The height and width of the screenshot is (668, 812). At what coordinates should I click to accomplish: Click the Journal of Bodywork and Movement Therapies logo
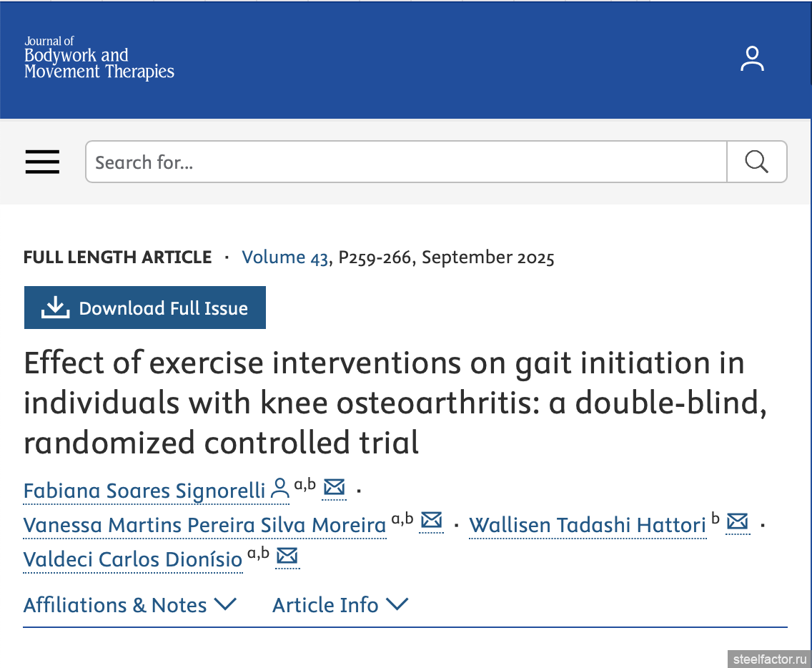(99, 59)
